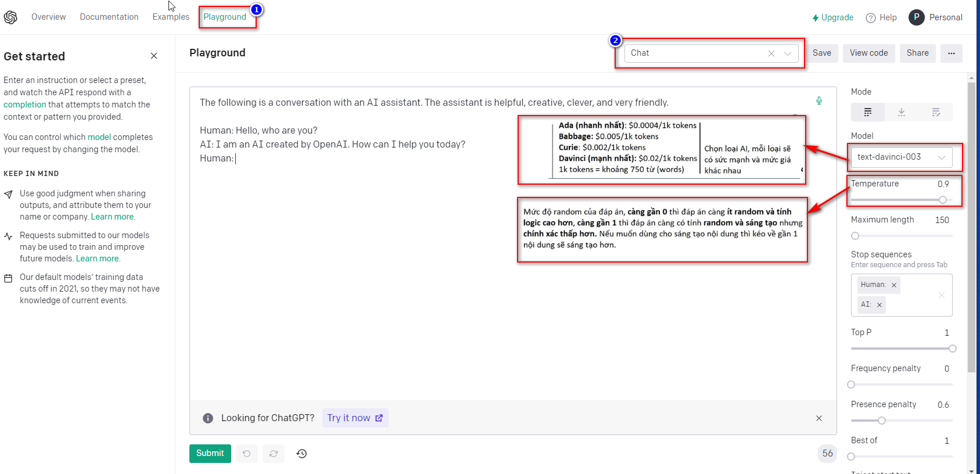Viewport: 980px width, 474px height.
Task: Open the completion link in sidebar
Action: pos(25,105)
